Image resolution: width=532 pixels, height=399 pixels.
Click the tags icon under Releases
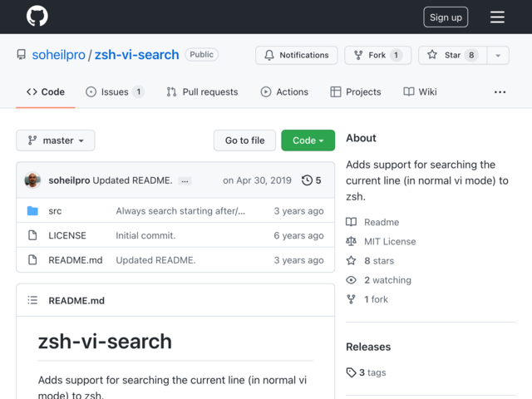click(x=351, y=372)
